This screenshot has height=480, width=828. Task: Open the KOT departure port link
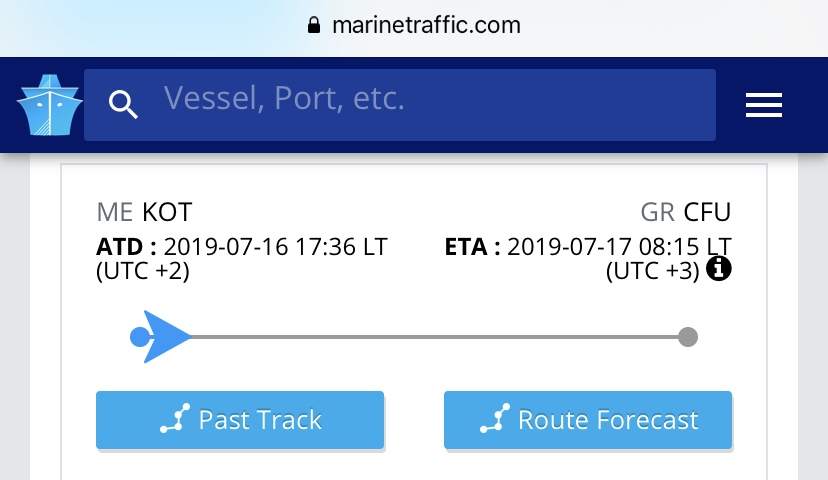click(167, 212)
